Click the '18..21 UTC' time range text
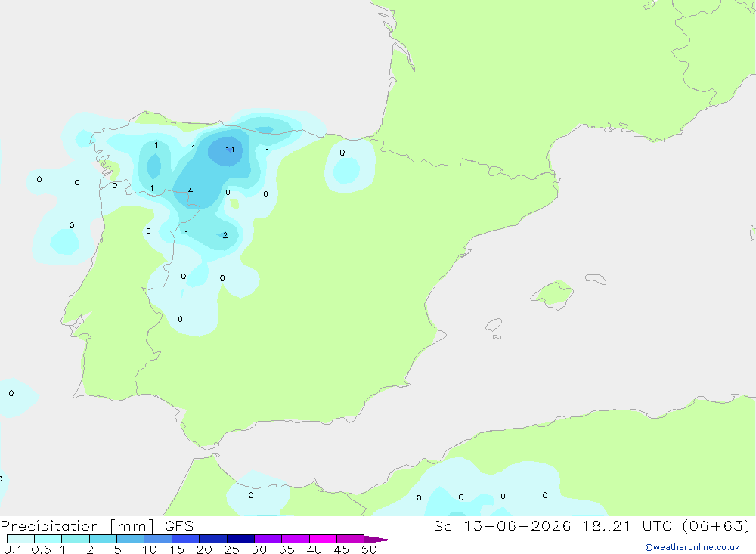The height and width of the screenshot is (554, 756). [x=629, y=526]
